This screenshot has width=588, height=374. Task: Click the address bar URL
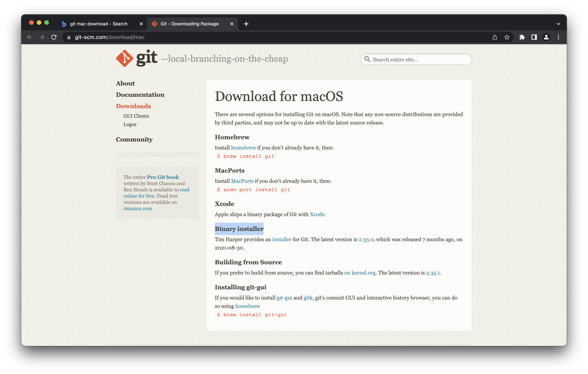tap(110, 37)
